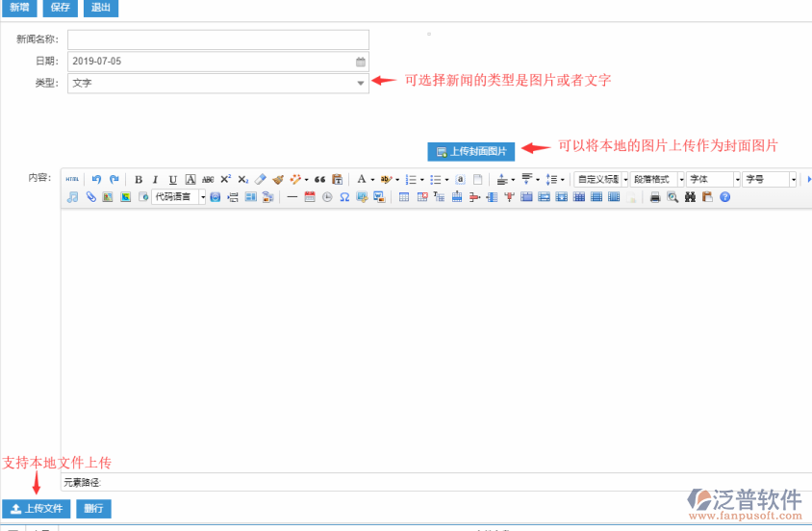Click the select-all icon
The image size is (812, 531).
point(460,179)
